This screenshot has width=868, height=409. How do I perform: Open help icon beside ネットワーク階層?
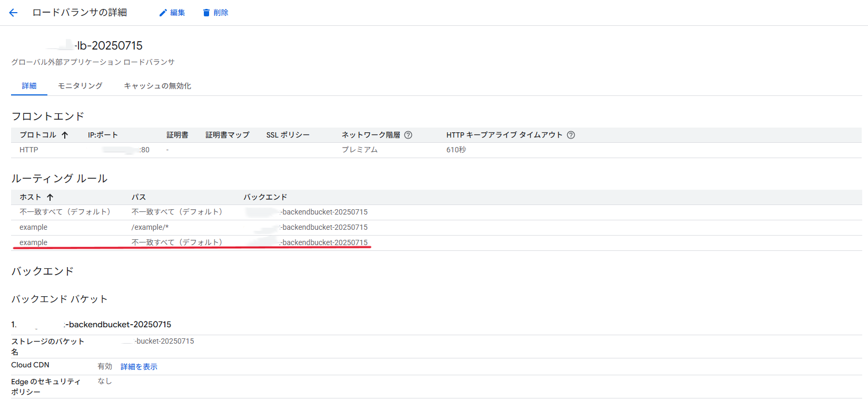click(x=408, y=135)
